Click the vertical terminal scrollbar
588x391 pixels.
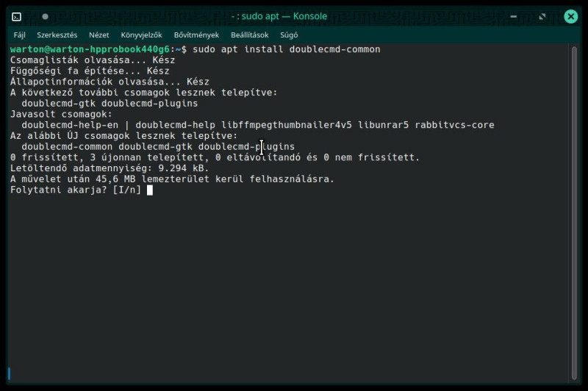(x=574, y=213)
